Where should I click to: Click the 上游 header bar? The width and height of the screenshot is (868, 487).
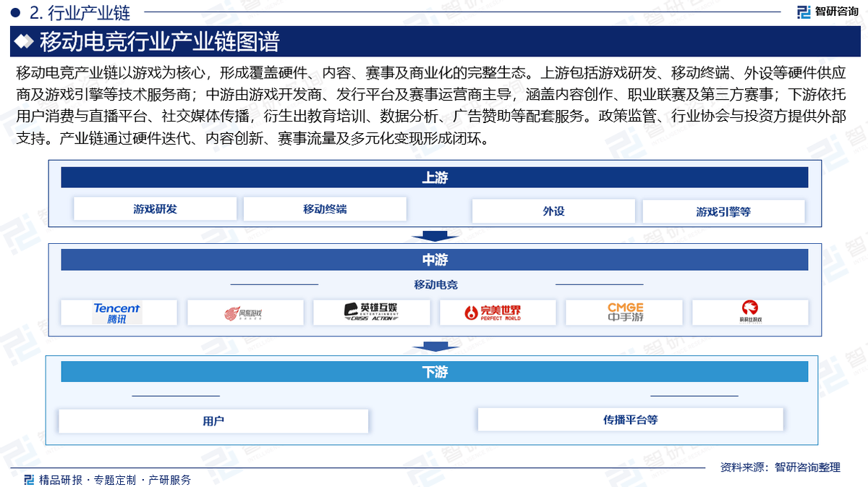point(434,177)
